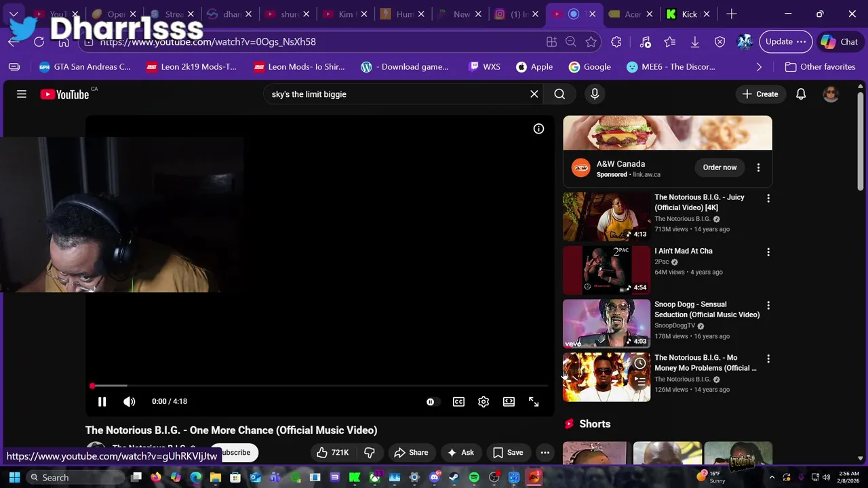Switch to the Acer browser tab

point(631,14)
